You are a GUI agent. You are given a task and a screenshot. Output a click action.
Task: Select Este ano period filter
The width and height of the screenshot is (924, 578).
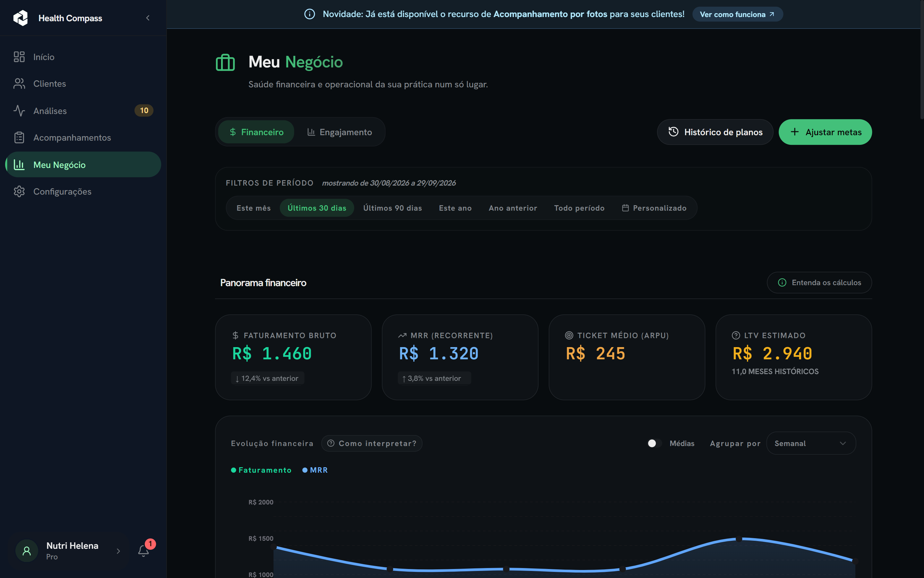coord(455,208)
